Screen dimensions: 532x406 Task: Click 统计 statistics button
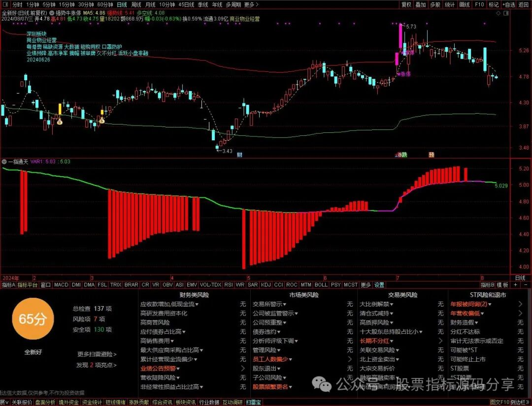(x=450, y=4)
